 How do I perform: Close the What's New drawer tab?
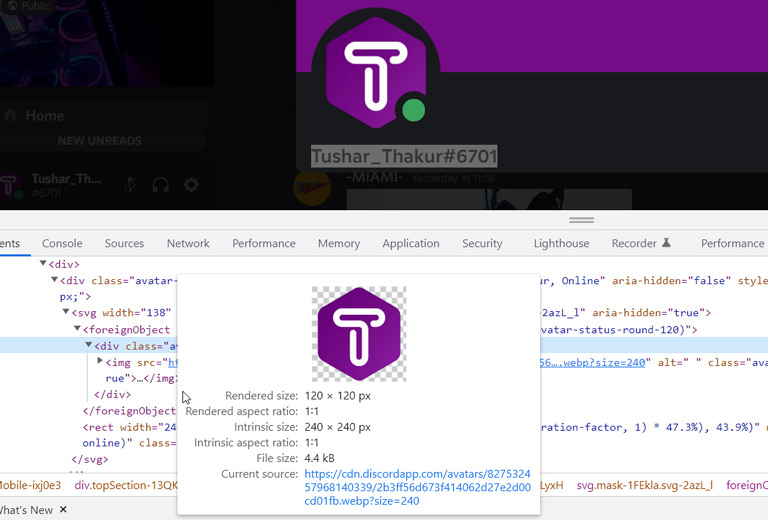63,509
